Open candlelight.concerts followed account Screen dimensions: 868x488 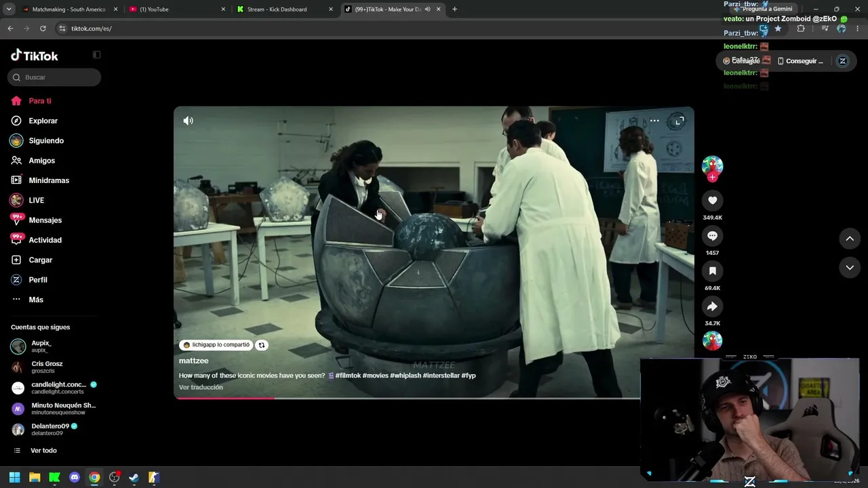pos(54,388)
